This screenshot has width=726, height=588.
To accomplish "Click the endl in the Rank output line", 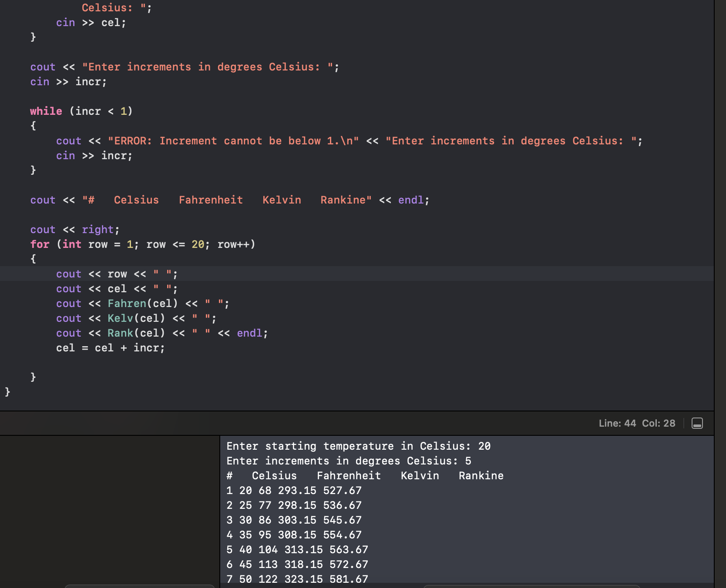I will tap(249, 333).
